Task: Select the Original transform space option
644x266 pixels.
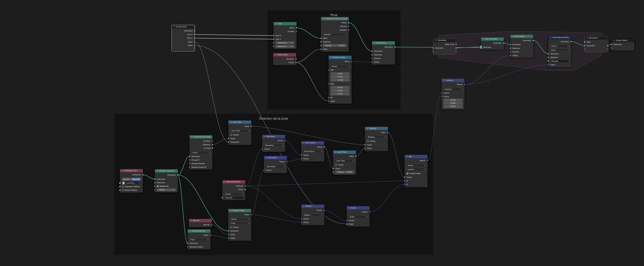Action: click(x=127, y=179)
